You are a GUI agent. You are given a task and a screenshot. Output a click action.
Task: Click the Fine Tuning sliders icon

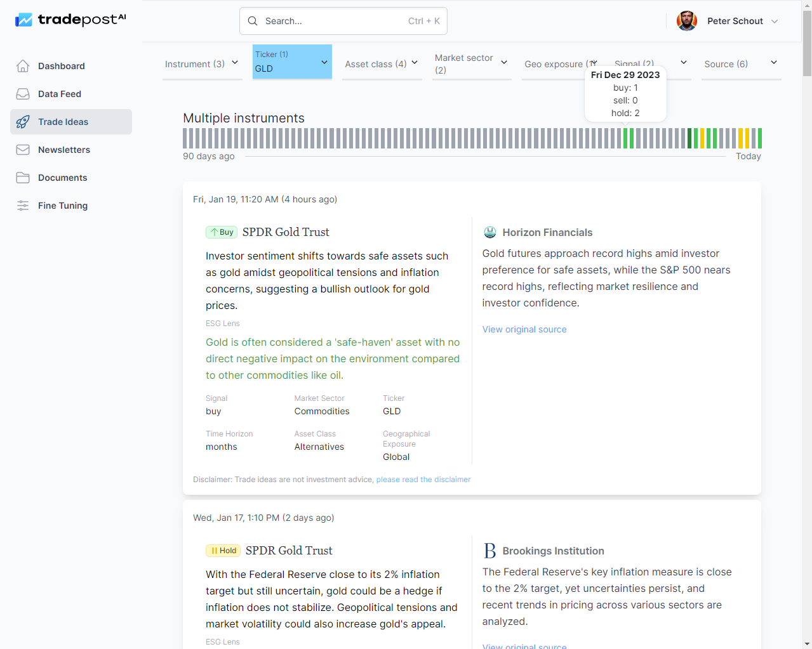click(x=23, y=205)
